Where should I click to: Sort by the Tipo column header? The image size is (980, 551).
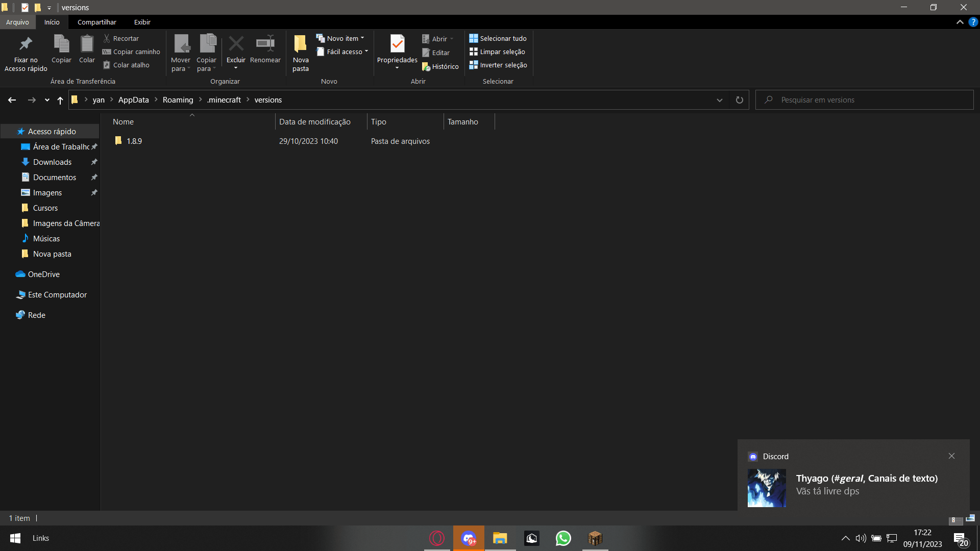405,121
